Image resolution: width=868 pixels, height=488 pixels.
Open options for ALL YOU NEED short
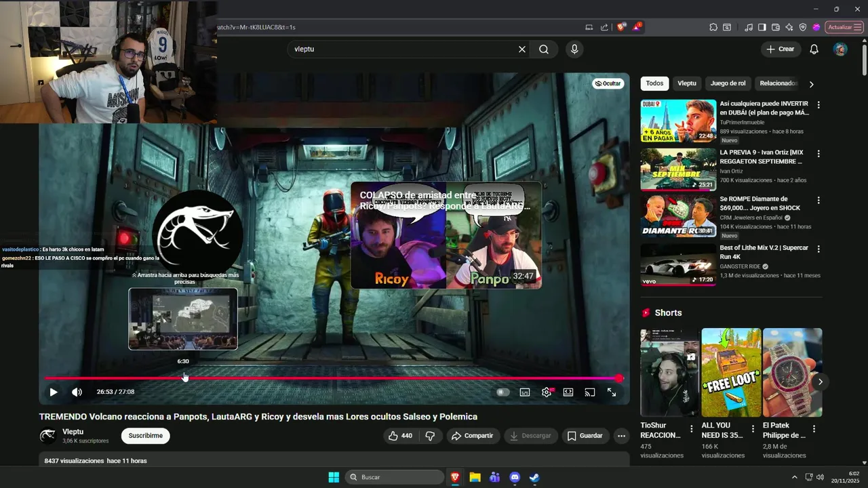click(753, 429)
